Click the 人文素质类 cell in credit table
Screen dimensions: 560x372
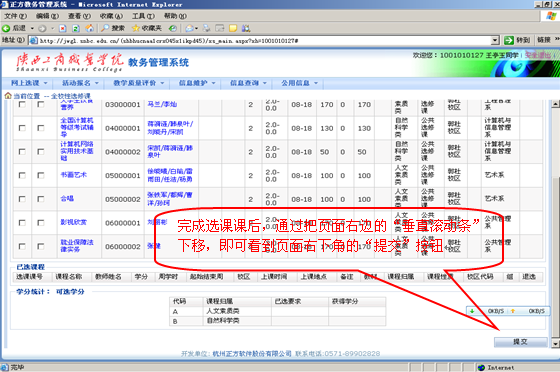237,311
